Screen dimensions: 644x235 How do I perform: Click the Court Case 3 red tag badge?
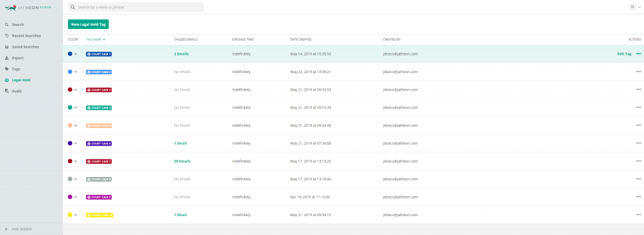tap(99, 89)
